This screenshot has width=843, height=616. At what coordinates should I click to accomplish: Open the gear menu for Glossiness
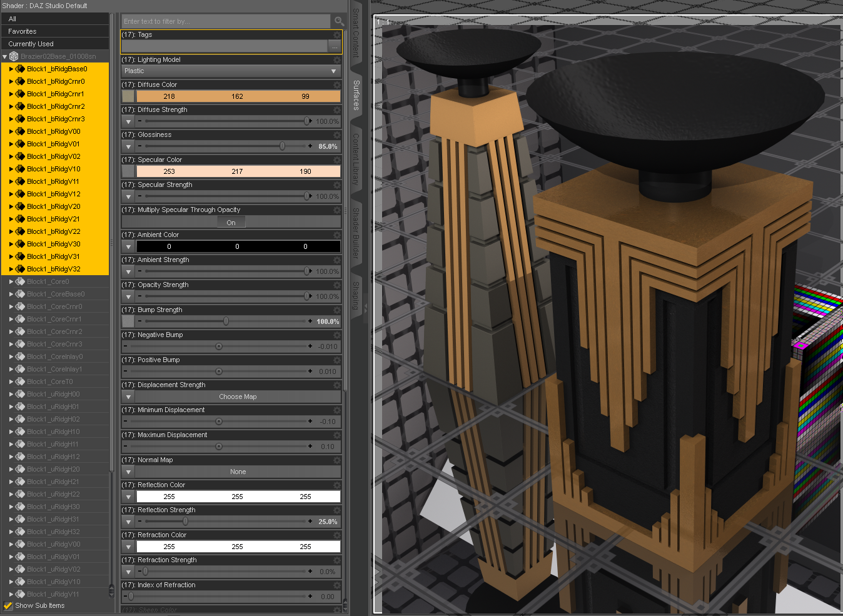pyautogui.click(x=337, y=134)
